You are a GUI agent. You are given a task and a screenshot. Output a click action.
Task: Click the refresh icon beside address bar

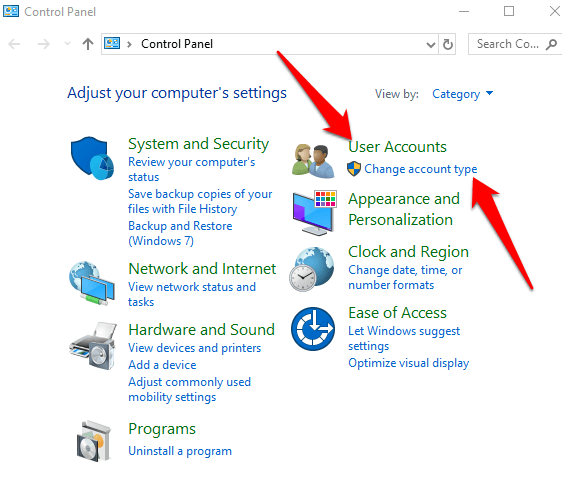point(447,44)
